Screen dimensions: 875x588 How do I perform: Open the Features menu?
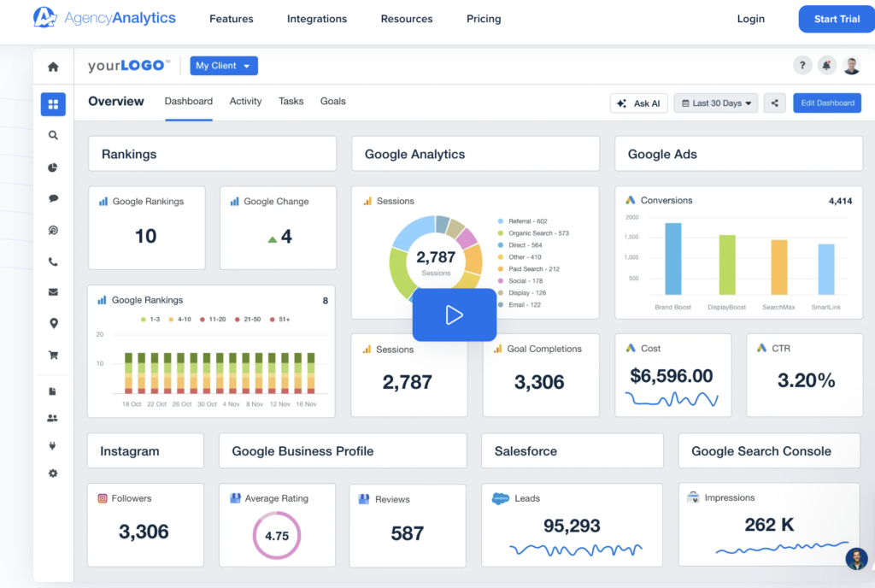[x=231, y=19]
